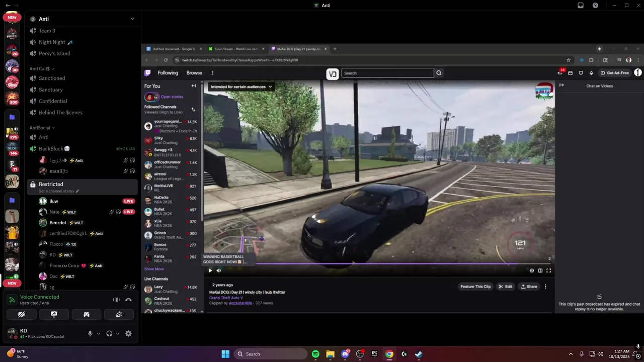The height and width of the screenshot is (362, 644).
Task: Mute the clip volume
Action: 219,270
